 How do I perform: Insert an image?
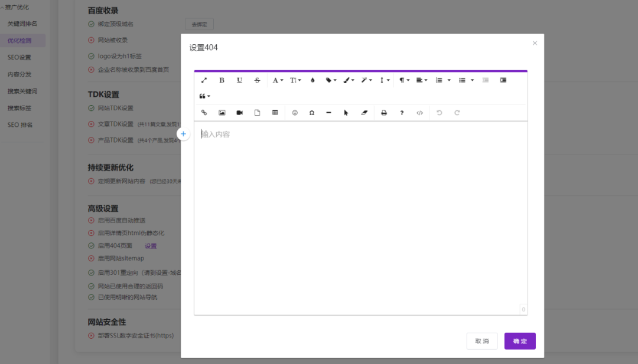222,113
